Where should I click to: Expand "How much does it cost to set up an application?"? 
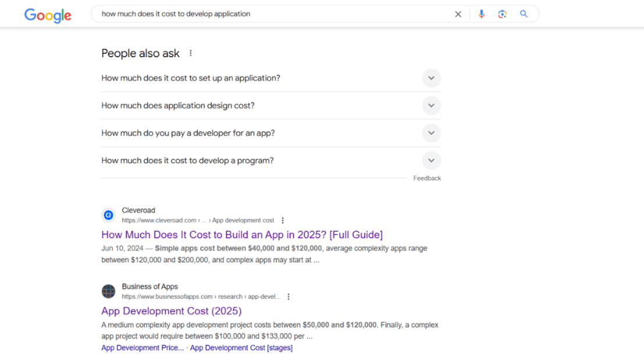[271, 78]
